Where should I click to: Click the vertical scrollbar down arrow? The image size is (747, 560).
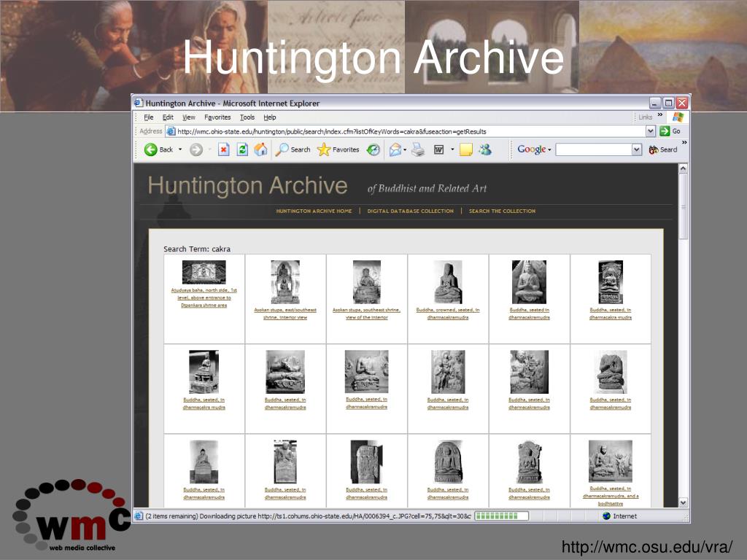click(683, 502)
